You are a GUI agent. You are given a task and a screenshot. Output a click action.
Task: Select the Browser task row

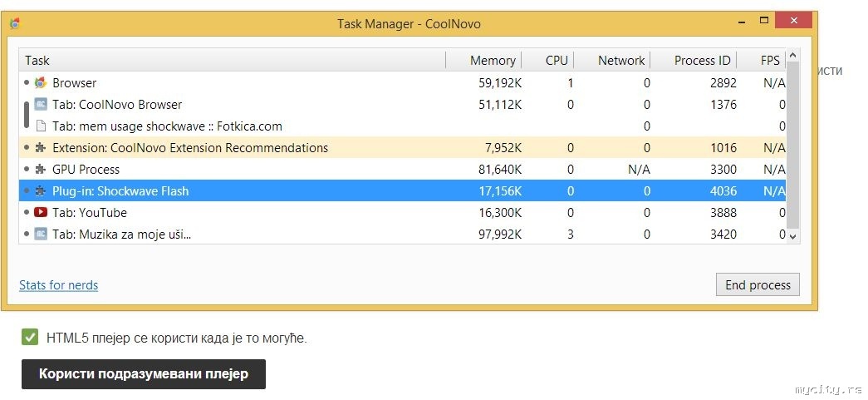(x=403, y=83)
